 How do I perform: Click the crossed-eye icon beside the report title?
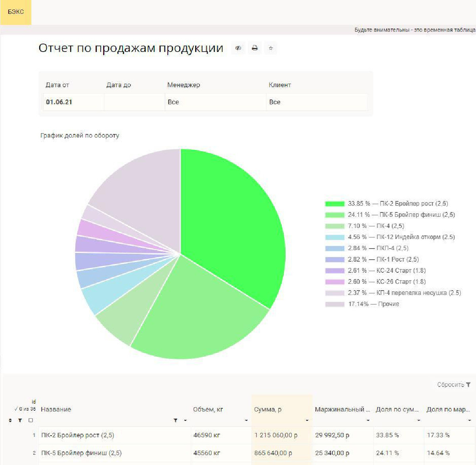pyautogui.click(x=238, y=48)
